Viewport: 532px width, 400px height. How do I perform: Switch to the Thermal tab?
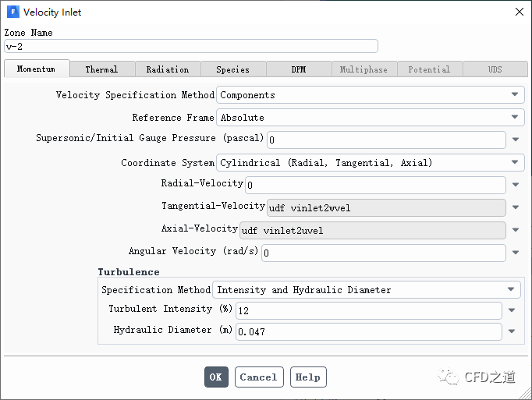101,69
